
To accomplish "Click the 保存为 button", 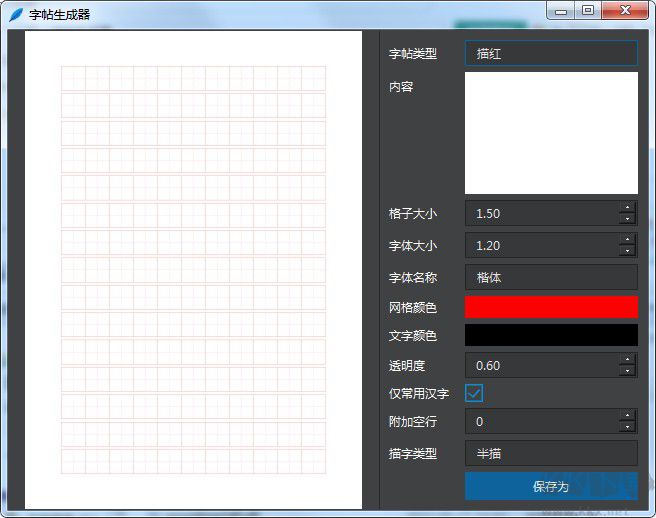I will click(551, 486).
